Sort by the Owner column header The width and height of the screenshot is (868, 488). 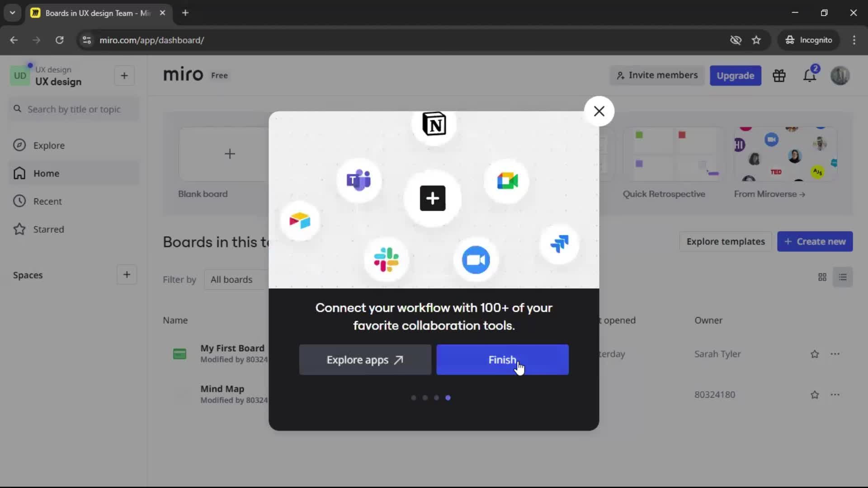click(708, 320)
